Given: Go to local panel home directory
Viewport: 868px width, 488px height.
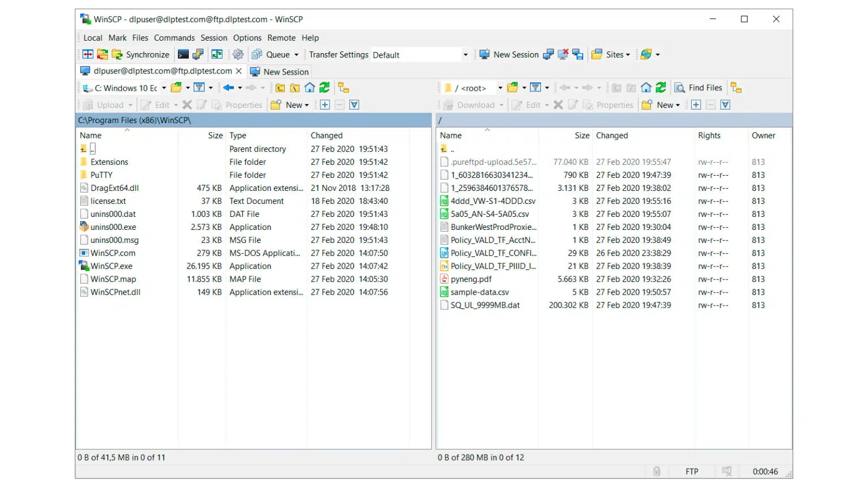Looking at the screenshot, I should [x=310, y=88].
